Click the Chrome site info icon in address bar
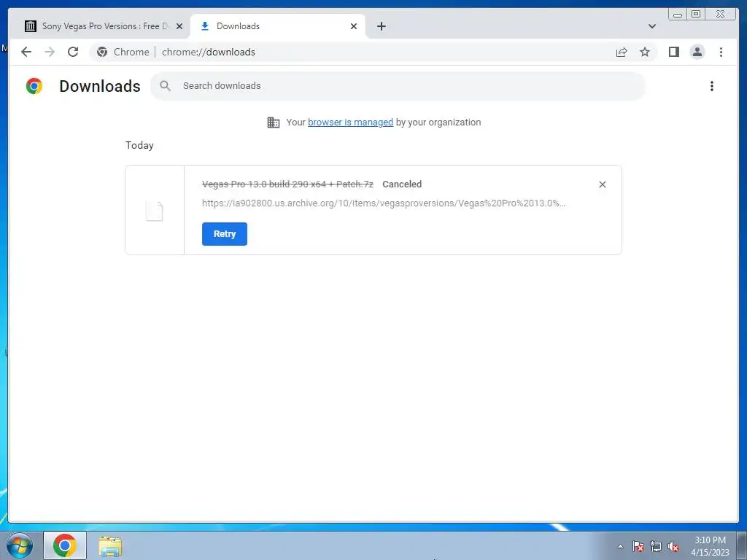The width and height of the screenshot is (747, 560). tap(102, 52)
